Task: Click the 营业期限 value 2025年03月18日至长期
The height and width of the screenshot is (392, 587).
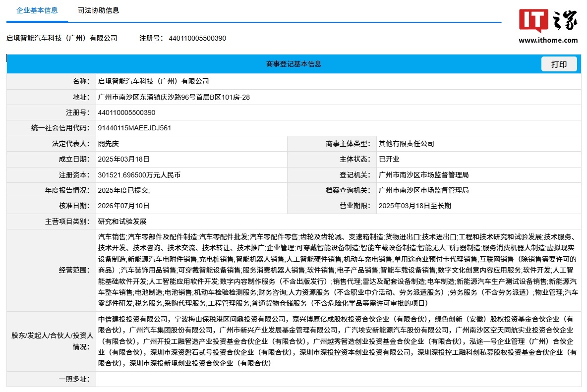Action: [415, 206]
